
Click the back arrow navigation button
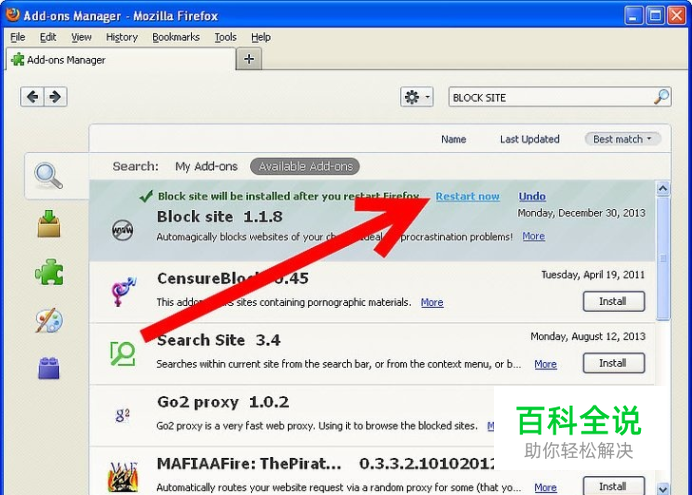[32, 96]
